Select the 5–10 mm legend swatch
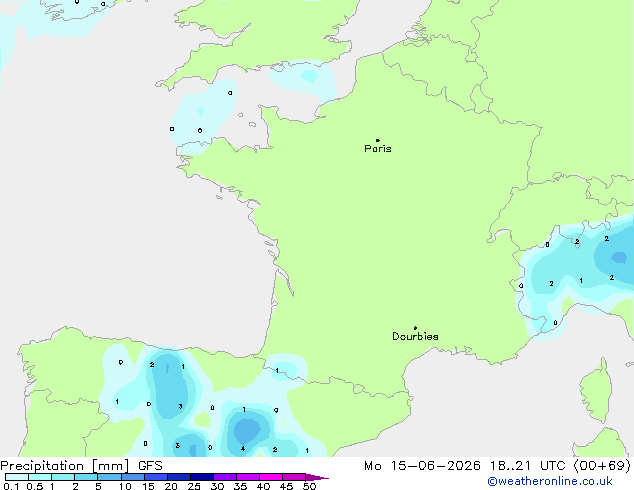This screenshot has width=634, height=490. 109,477
